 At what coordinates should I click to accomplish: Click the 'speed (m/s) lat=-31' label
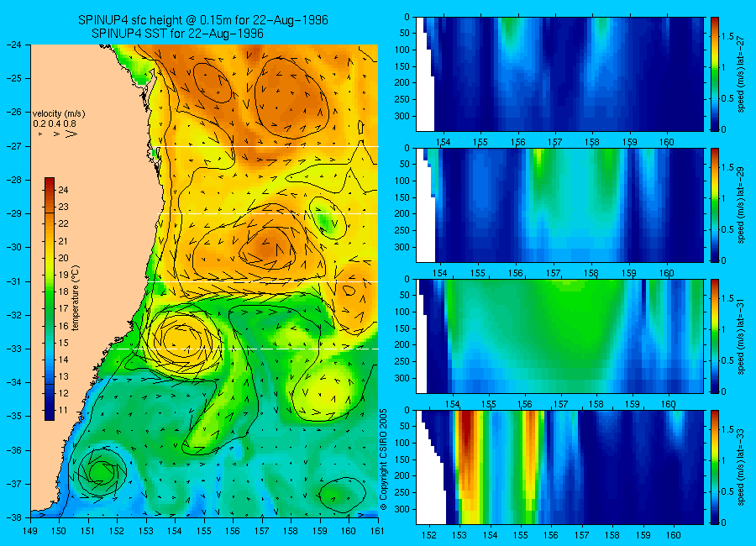(742, 339)
